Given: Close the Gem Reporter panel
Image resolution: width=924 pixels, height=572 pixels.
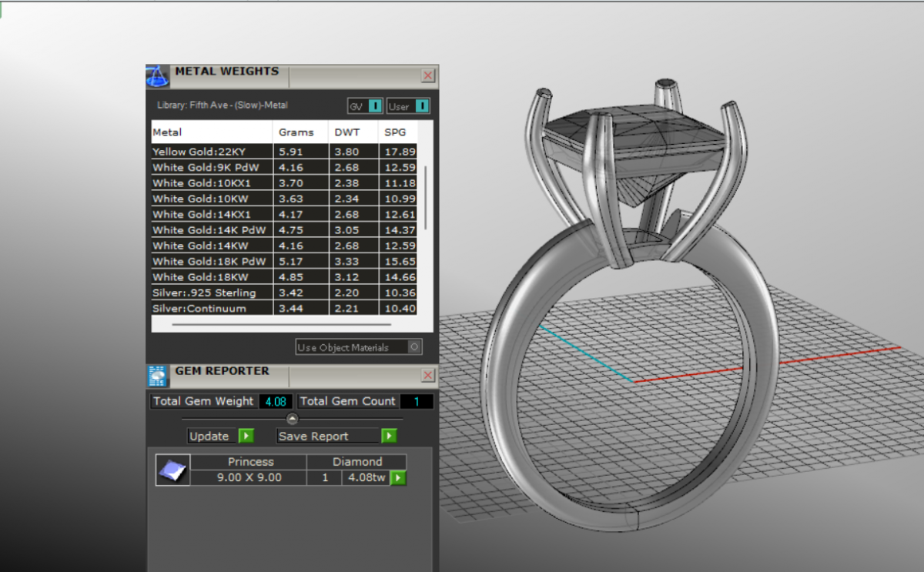Looking at the screenshot, I should pyautogui.click(x=428, y=375).
